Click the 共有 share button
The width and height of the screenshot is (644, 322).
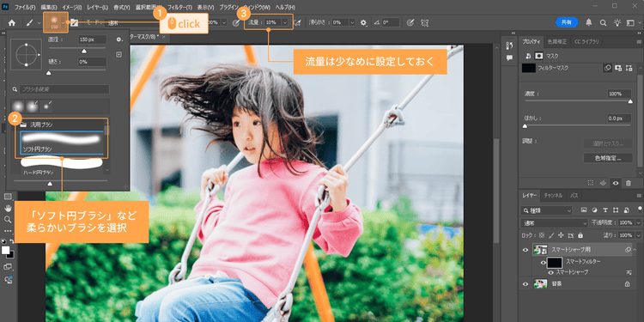click(x=567, y=22)
